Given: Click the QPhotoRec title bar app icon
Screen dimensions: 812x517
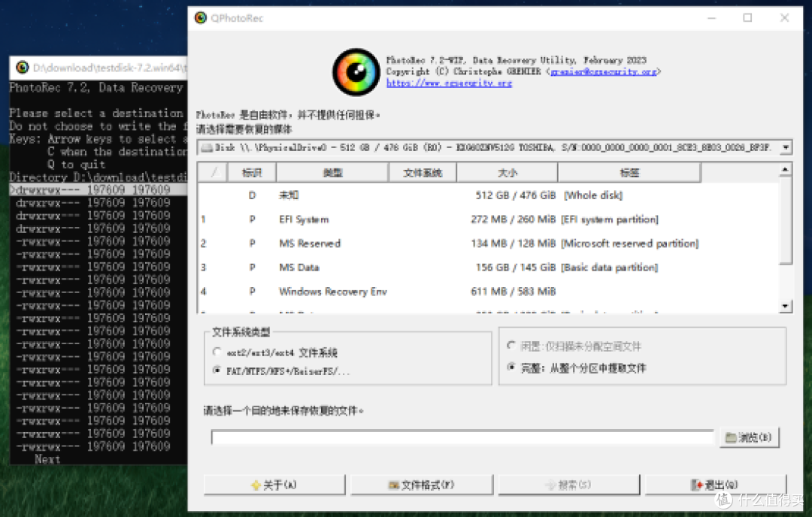Looking at the screenshot, I should (201, 18).
